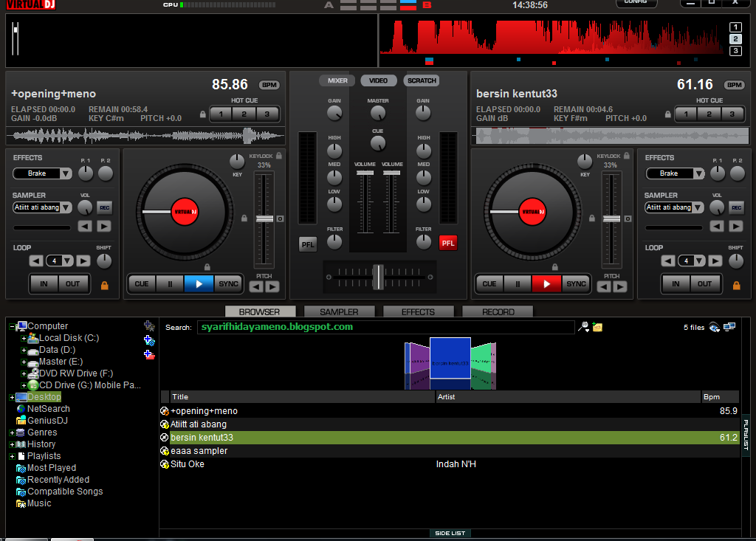Viewport: 756px width, 541px height.
Task: Select the VIDEO panel tab
Action: click(x=379, y=80)
